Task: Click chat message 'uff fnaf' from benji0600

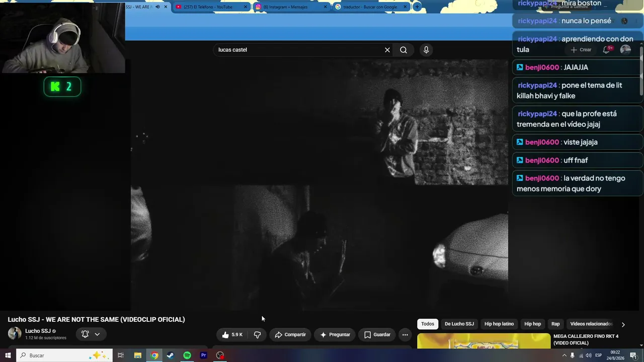Action: (x=578, y=160)
